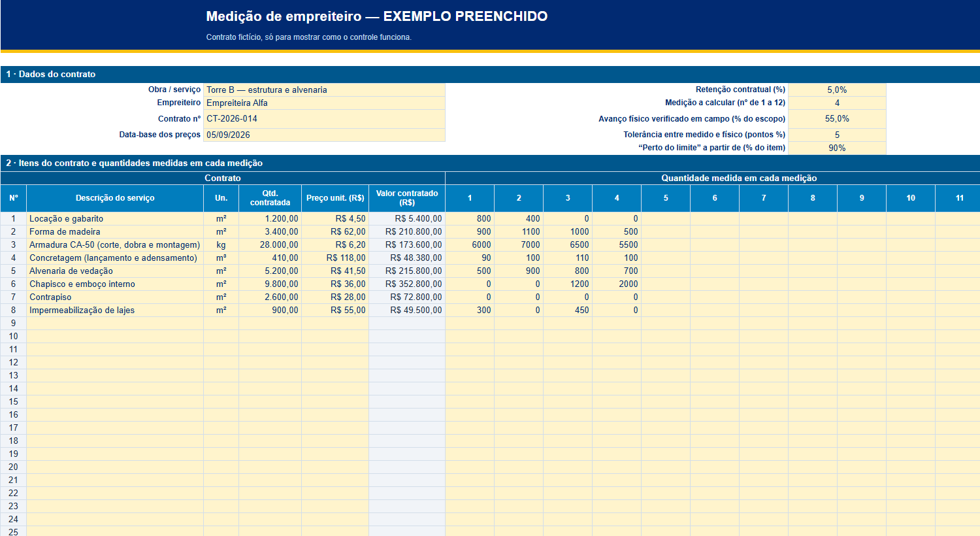Click the Medição a calcular value '4'
This screenshot has height=536, width=980.
(x=837, y=103)
